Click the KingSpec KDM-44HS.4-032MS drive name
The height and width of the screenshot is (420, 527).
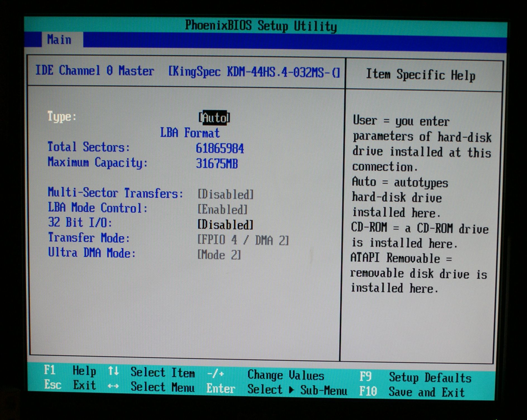[x=254, y=72]
